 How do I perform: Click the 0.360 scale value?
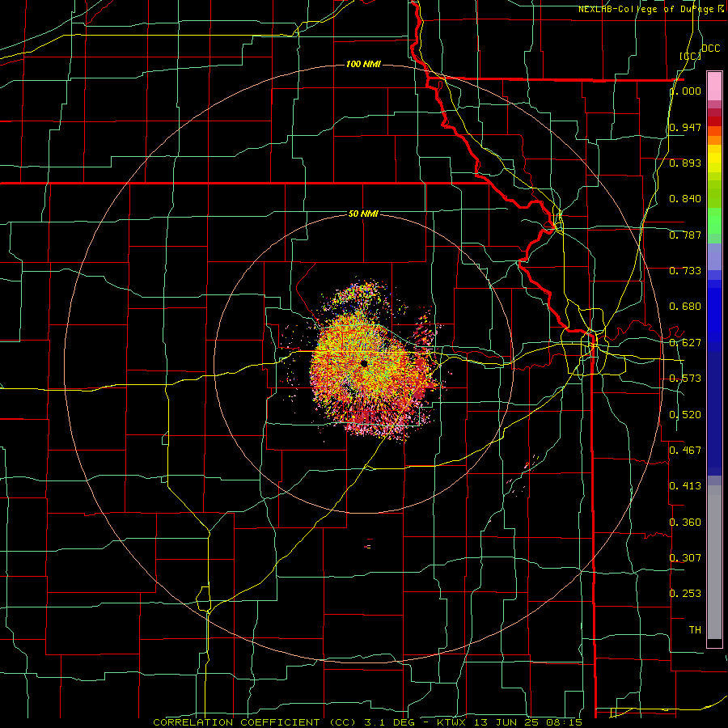685,523
